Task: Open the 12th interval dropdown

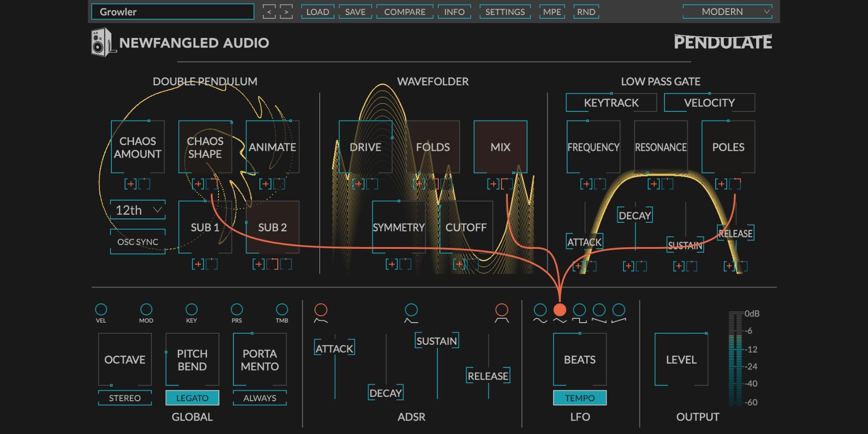Action: coord(138,210)
